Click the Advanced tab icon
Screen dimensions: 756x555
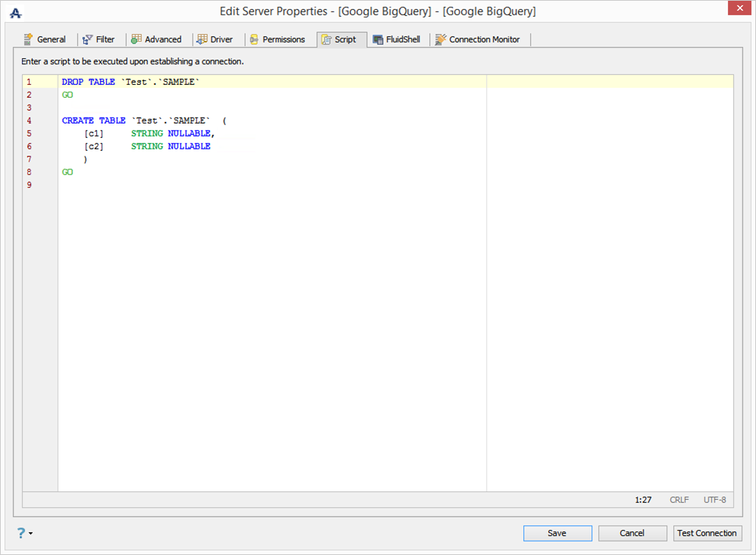tap(136, 39)
